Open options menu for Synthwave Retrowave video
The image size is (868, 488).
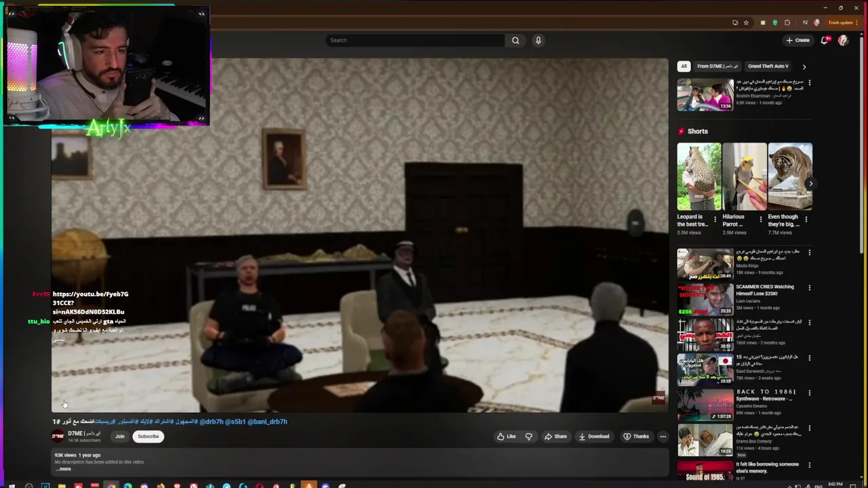pos(809,392)
